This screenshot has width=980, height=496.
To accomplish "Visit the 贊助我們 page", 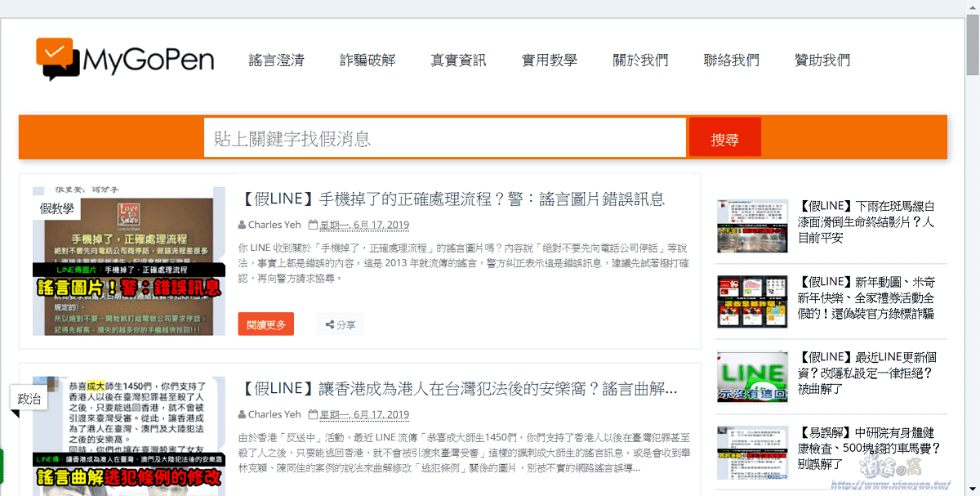I will (822, 60).
